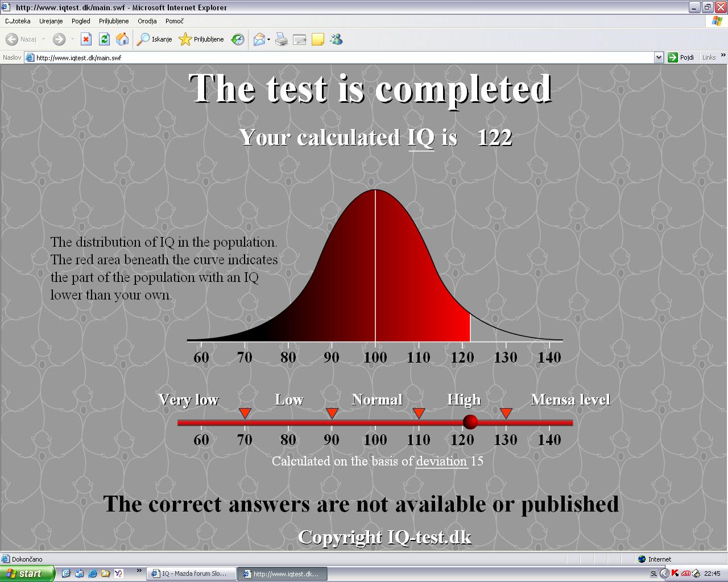Click the page icon in address bar
The image size is (728, 582).
click(x=30, y=57)
